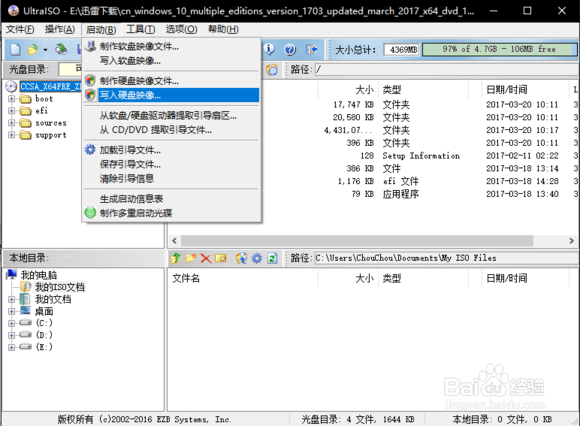Choose 生成启动信息表 menu entry
The height and width of the screenshot is (426, 580).
(172, 199)
